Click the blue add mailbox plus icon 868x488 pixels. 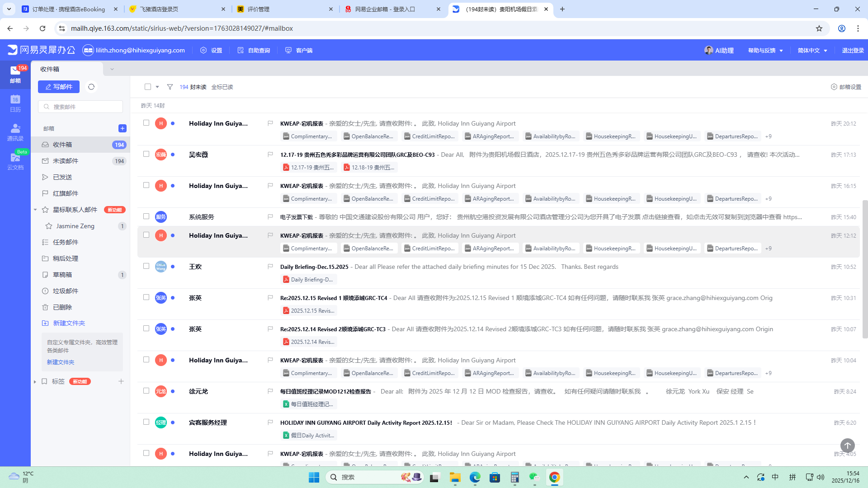coord(122,128)
